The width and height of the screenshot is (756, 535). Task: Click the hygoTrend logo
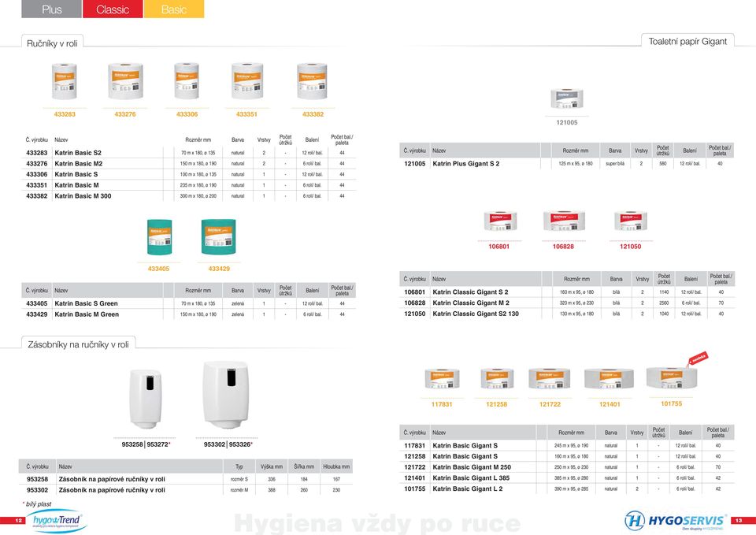(x=57, y=521)
